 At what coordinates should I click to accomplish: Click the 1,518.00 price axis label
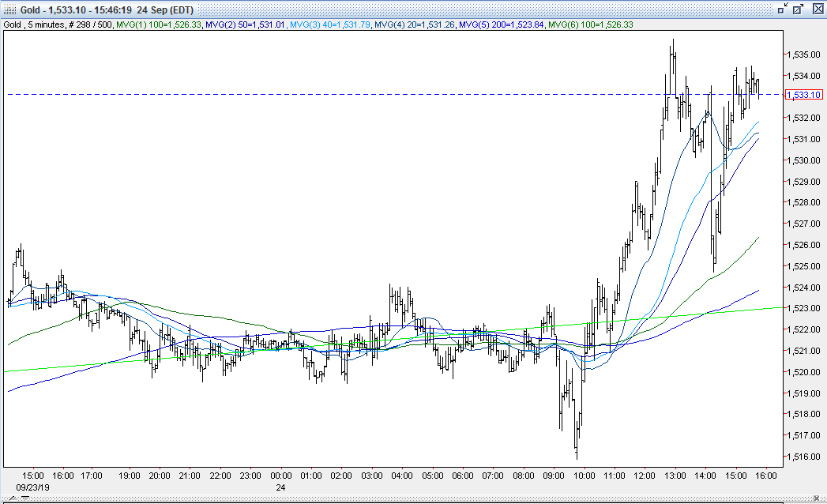tap(803, 414)
